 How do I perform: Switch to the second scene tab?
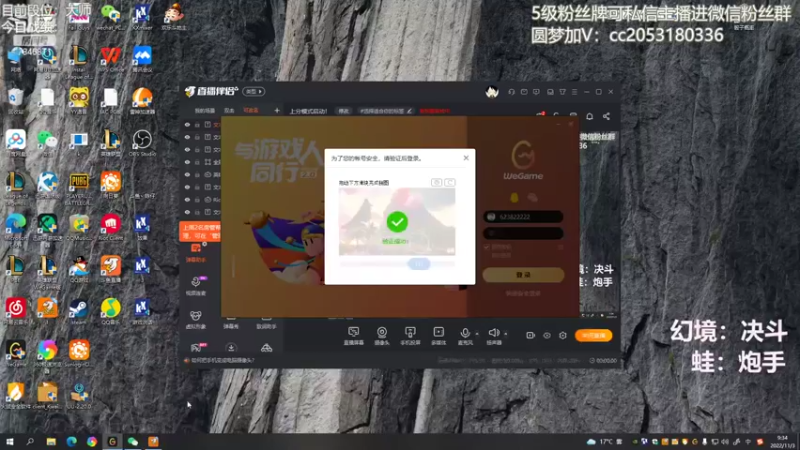229,111
